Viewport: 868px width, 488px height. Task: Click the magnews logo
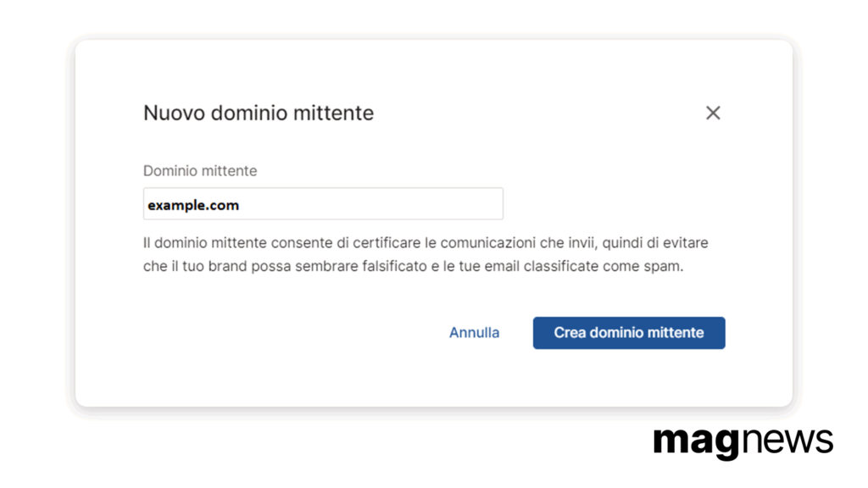[743, 442]
